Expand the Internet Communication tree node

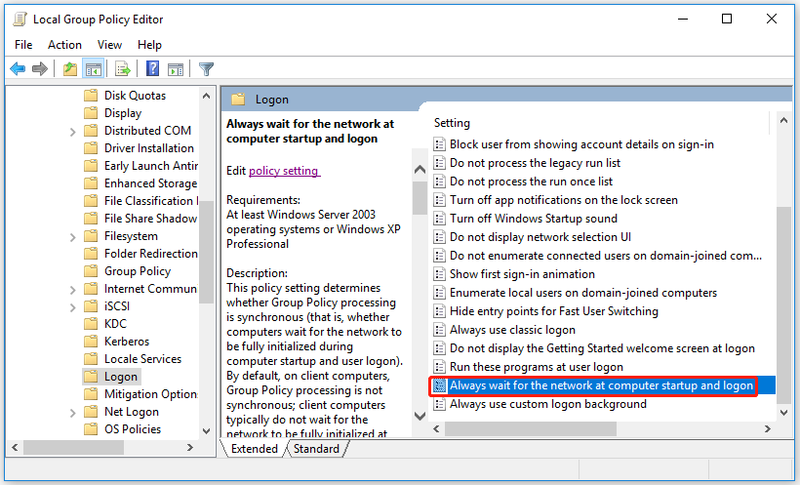point(72,290)
